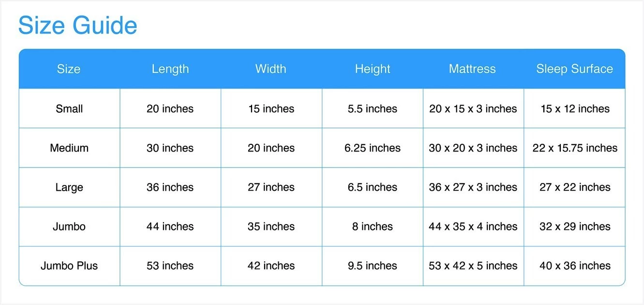Click the Small size row label
The width and height of the screenshot is (644, 305).
[x=69, y=108]
